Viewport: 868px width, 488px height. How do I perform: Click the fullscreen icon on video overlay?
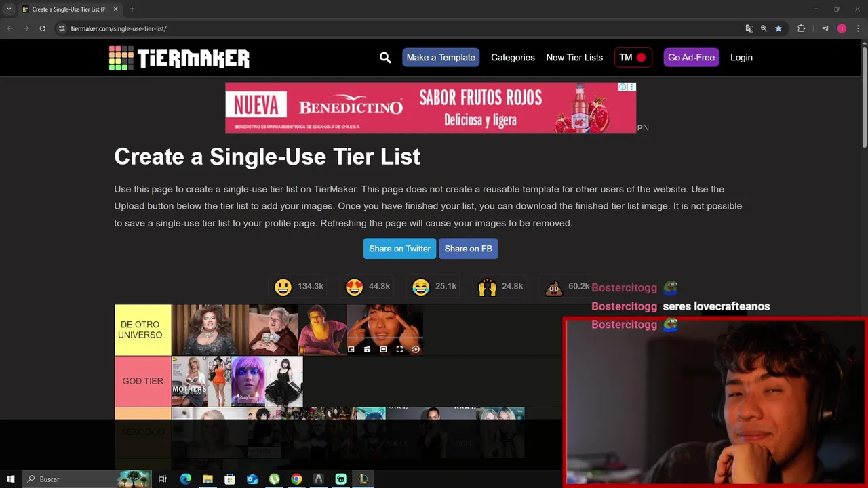pos(399,350)
